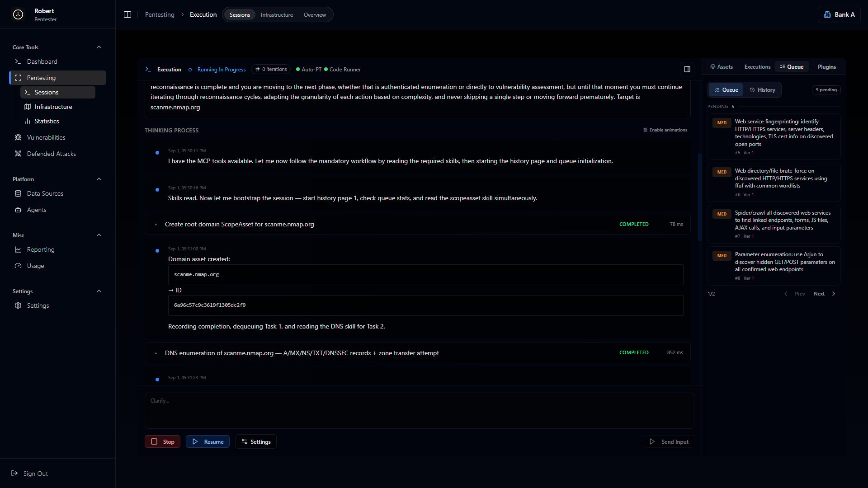
Task: Stop the running execution
Action: tap(162, 441)
